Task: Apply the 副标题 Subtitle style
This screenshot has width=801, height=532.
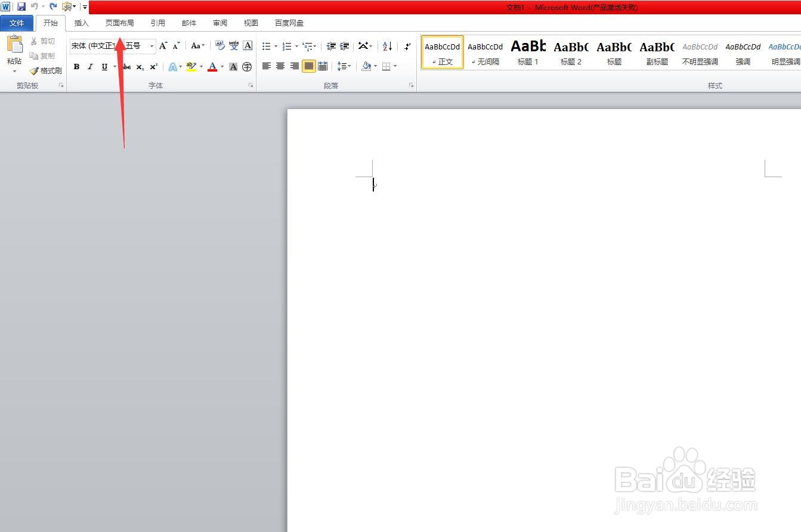Action: pyautogui.click(x=657, y=52)
